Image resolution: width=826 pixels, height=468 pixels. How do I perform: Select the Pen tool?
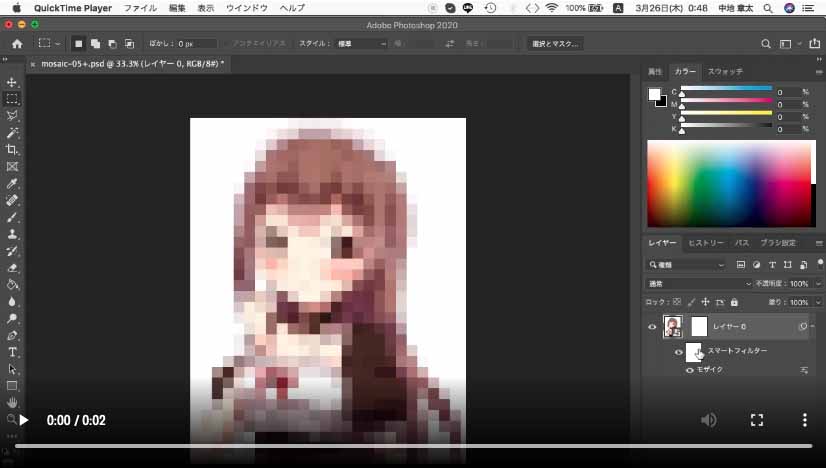[12, 335]
